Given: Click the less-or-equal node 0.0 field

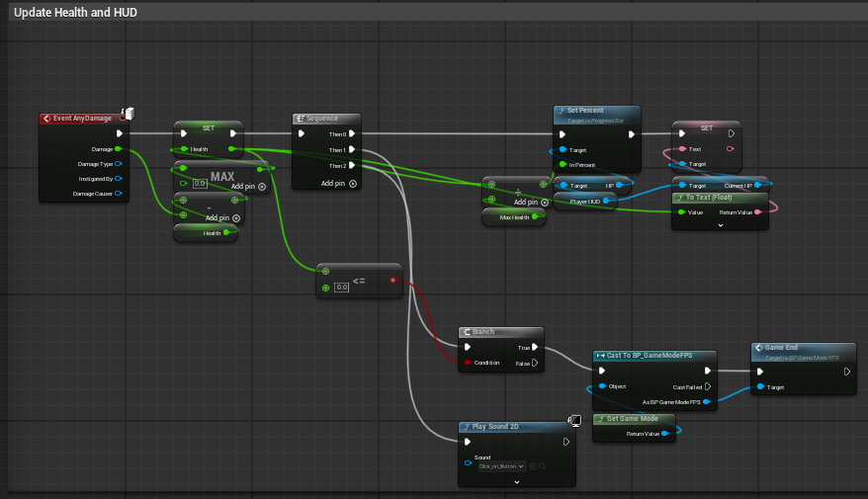Looking at the screenshot, I should 341,288.
